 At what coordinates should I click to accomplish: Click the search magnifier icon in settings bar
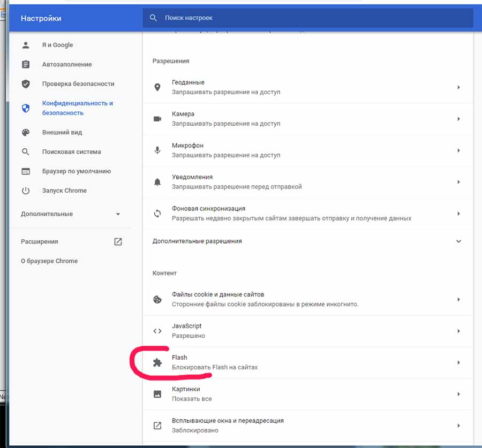click(153, 18)
